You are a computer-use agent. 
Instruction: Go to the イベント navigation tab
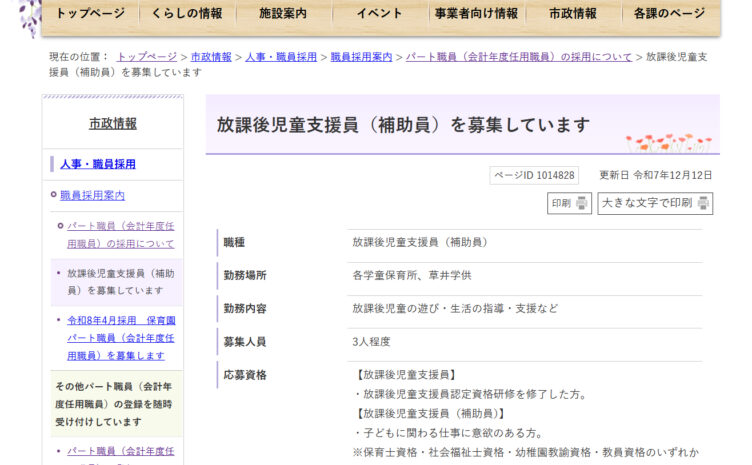(379, 14)
